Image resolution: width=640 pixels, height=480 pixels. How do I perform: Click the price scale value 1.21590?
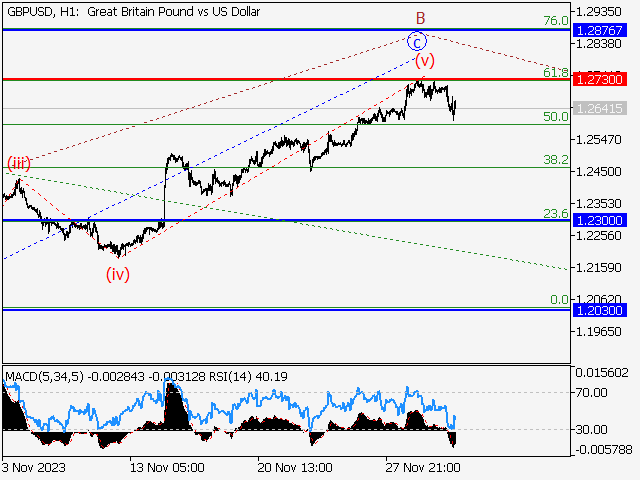(598, 267)
